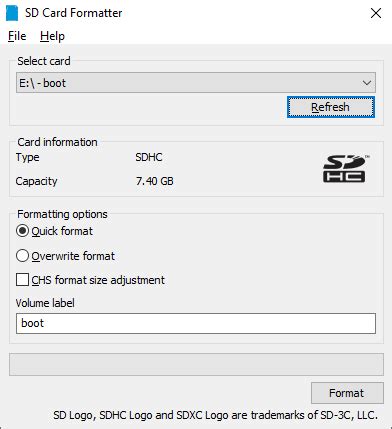This screenshot has width=392, height=429.
Task: Select Overwrite format radio button
Action: pyautogui.click(x=22, y=256)
